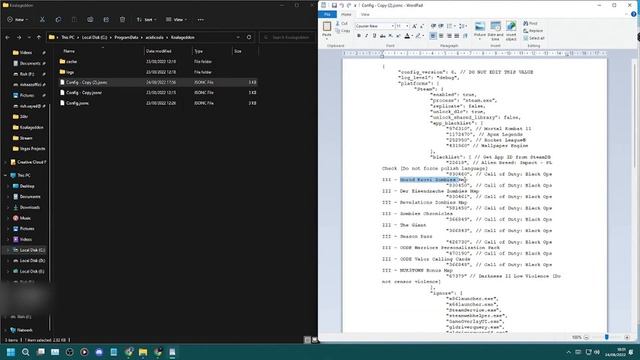Switch File Explorer to the large icons view toggle
Viewport: 640px width, 360px height.
point(315,340)
